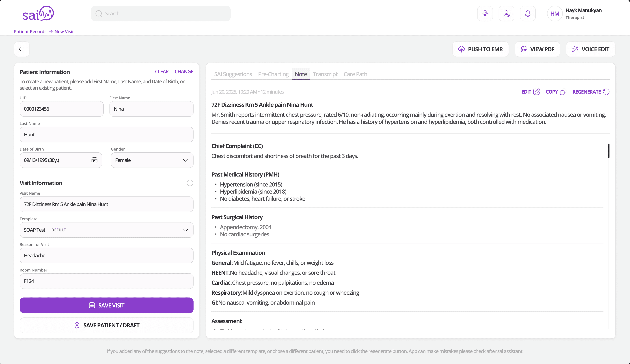Click the Push to EMR cloud upload button
The image size is (630, 364).
coord(480,49)
